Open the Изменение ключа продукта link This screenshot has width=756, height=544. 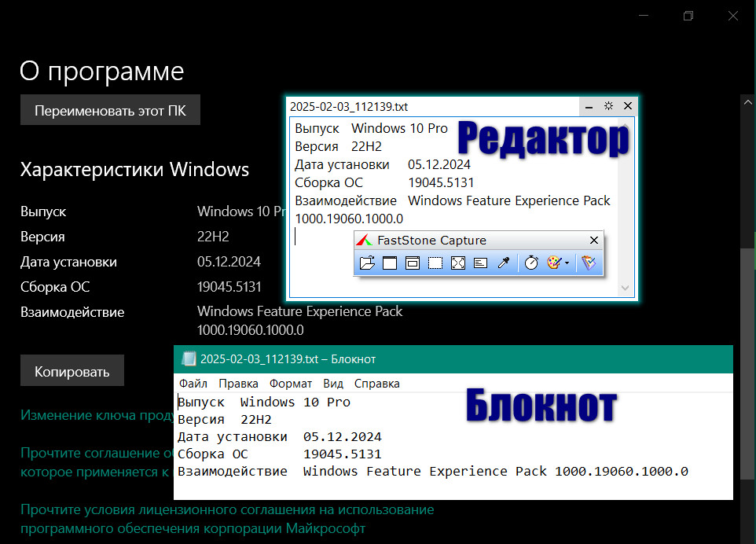[96, 415]
